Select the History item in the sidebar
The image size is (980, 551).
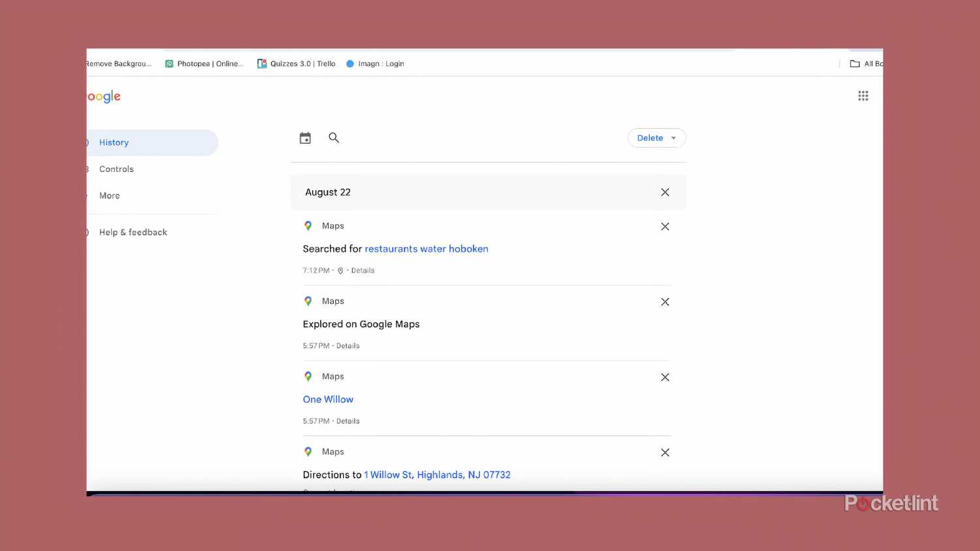click(x=114, y=142)
